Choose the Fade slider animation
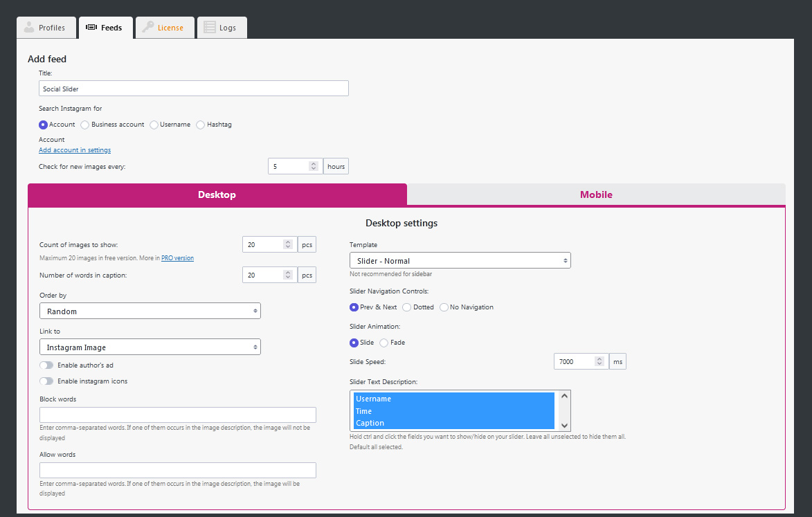Image resolution: width=812 pixels, height=517 pixels. (384, 343)
